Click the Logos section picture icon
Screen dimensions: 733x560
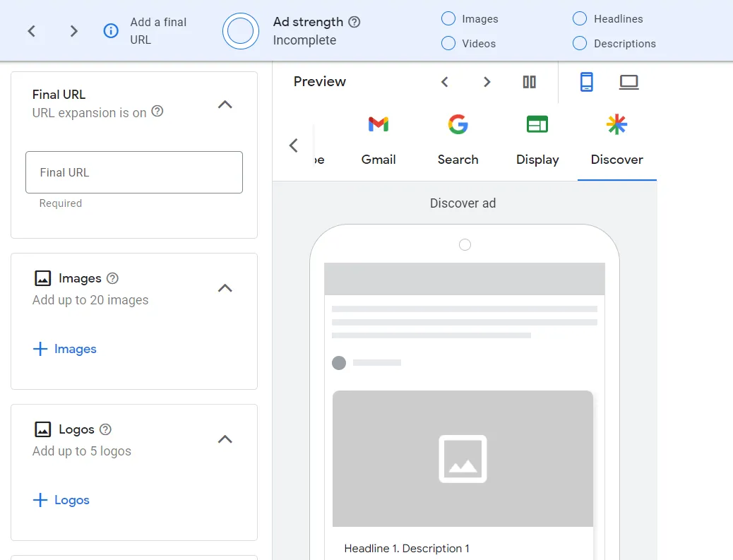click(x=43, y=429)
